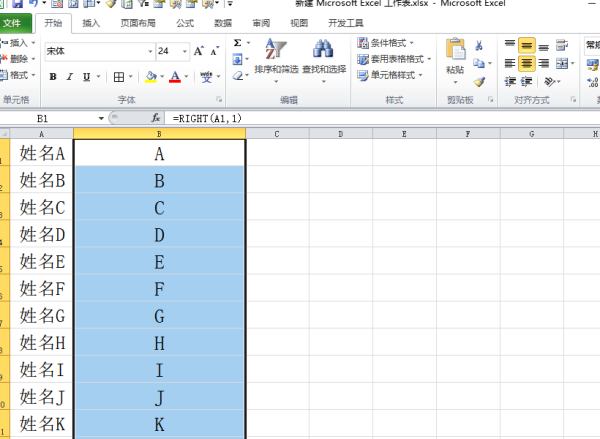Toggle Italic formatting

click(70, 77)
